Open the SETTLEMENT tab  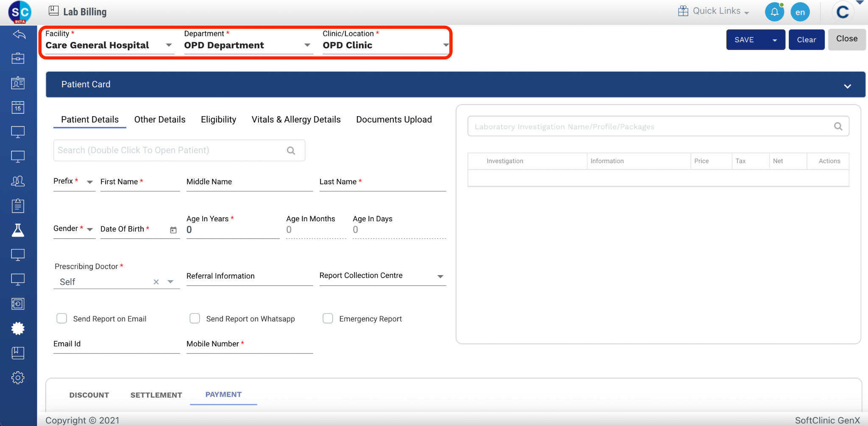coord(156,395)
